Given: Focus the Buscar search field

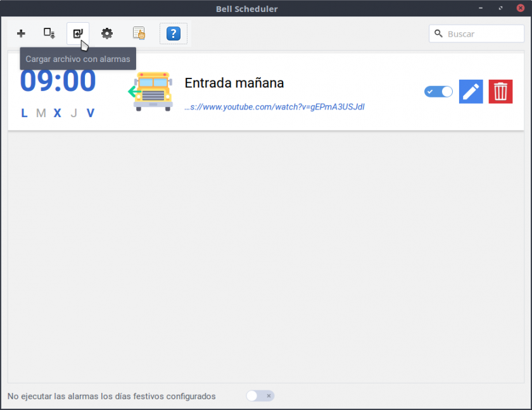Looking at the screenshot, I should pyautogui.click(x=483, y=34).
